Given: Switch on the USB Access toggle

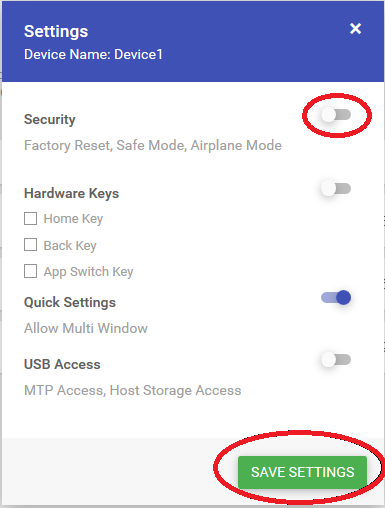Looking at the screenshot, I should point(336,360).
